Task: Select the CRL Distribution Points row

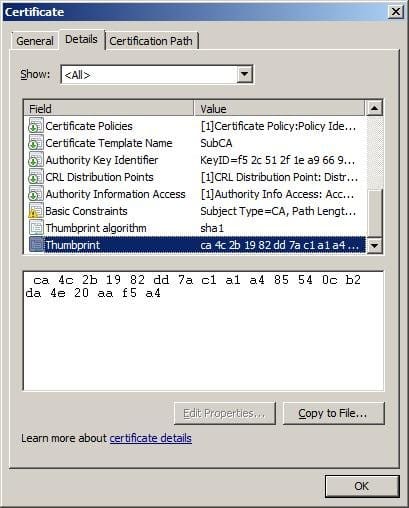Action: [x=195, y=177]
